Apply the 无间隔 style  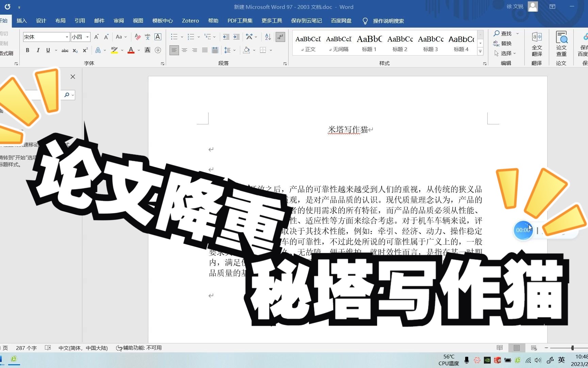click(x=339, y=43)
